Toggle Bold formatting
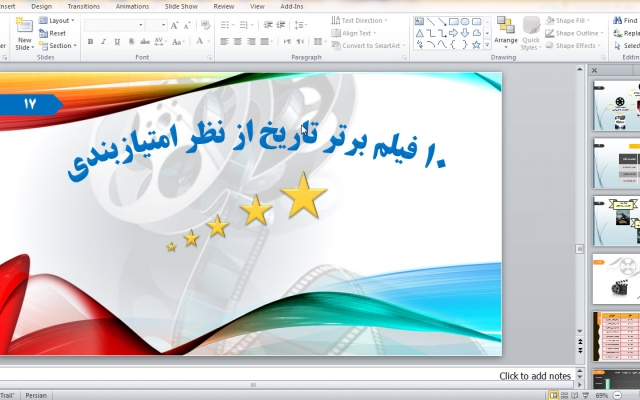This screenshot has height=400, width=640. (x=90, y=42)
